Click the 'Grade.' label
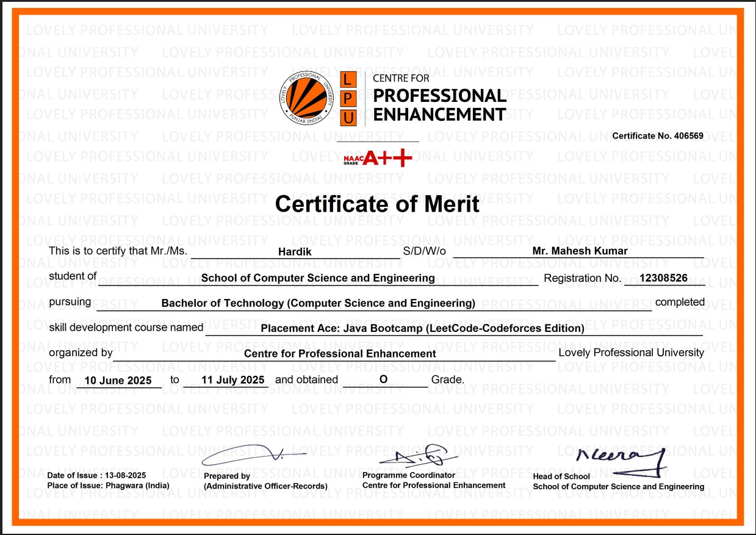 pyautogui.click(x=448, y=379)
